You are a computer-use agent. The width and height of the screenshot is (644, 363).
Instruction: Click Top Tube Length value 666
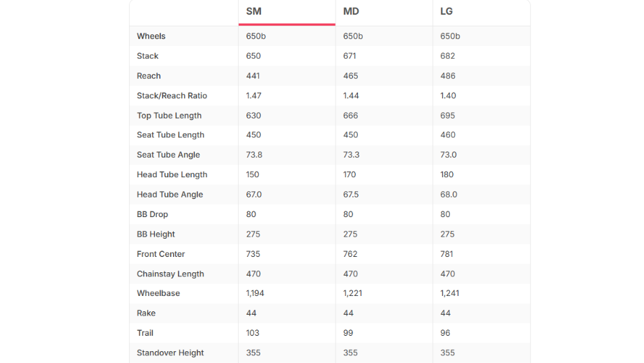pos(350,115)
